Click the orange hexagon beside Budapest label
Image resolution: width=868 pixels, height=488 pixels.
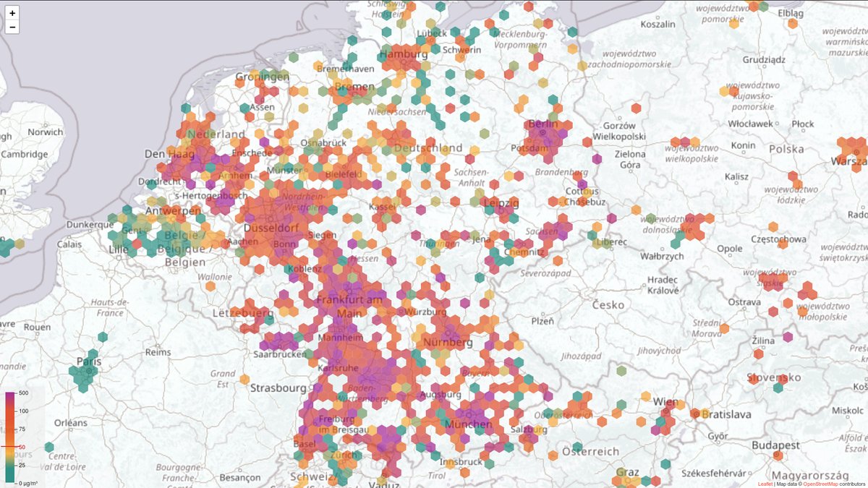(778, 455)
